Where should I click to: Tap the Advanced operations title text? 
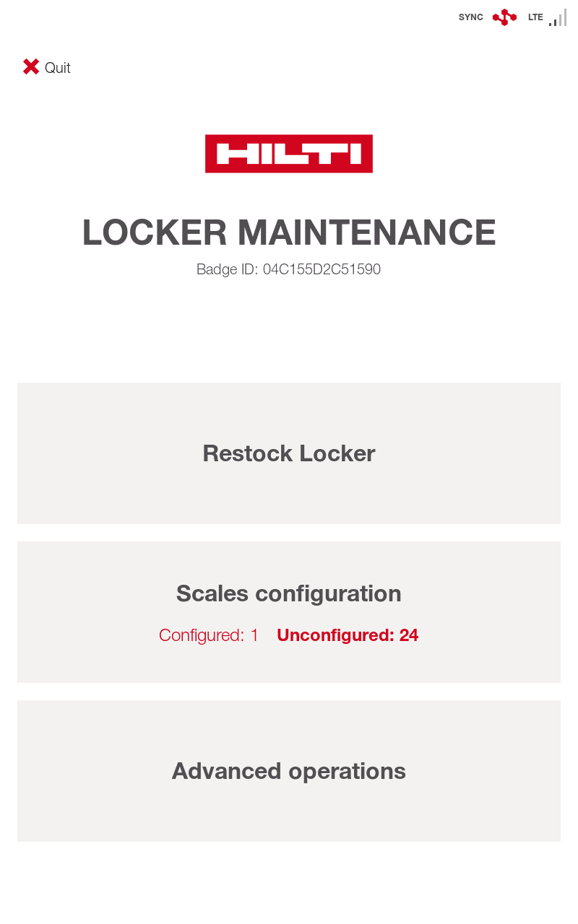click(289, 771)
